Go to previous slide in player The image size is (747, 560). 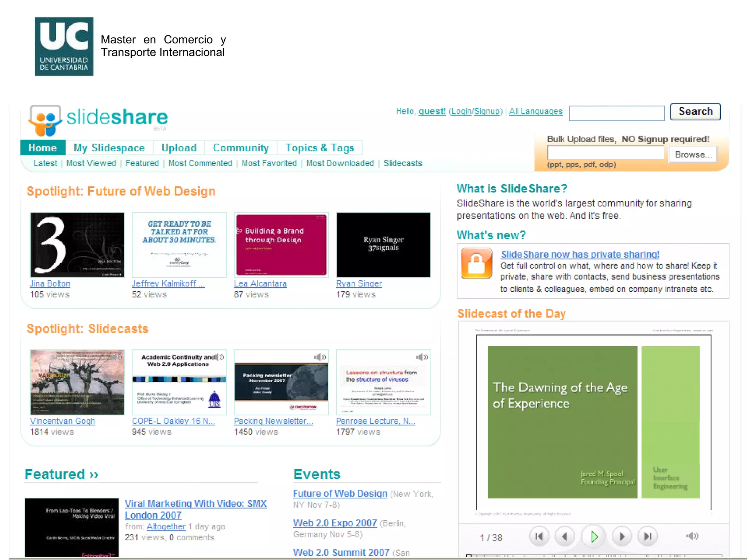pyautogui.click(x=565, y=536)
